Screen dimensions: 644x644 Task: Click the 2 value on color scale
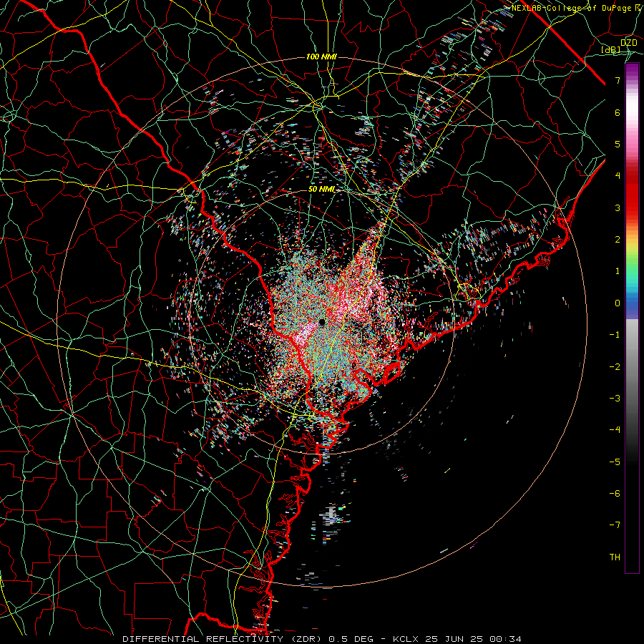(x=618, y=240)
